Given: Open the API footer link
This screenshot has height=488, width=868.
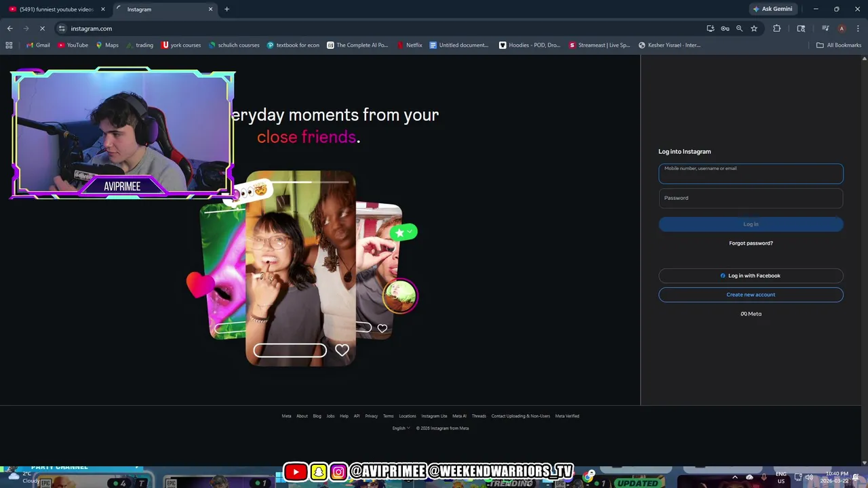Looking at the screenshot, I should (x=357, y=416).
